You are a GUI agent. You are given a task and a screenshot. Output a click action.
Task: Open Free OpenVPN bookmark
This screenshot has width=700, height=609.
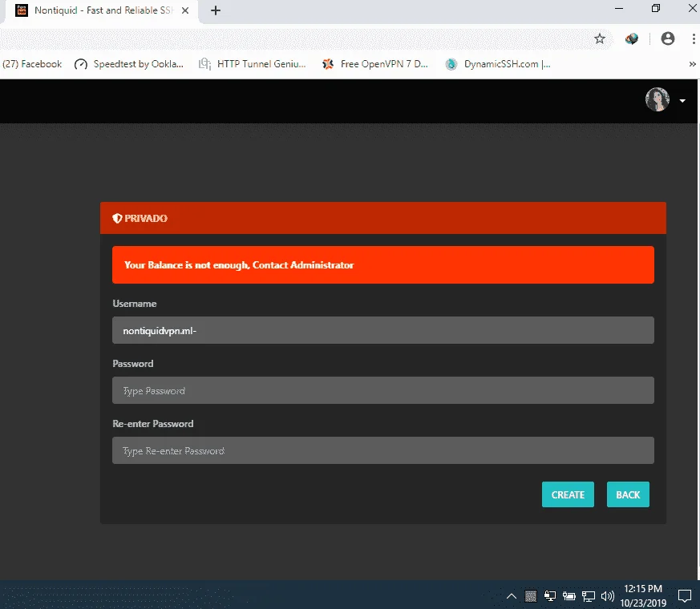click(375, 64)
